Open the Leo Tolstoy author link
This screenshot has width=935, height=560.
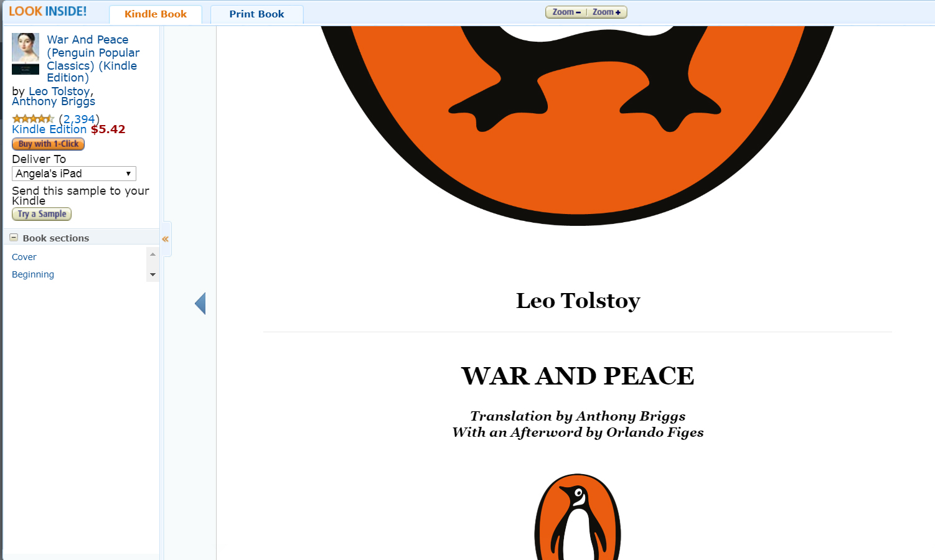(60, 91)
